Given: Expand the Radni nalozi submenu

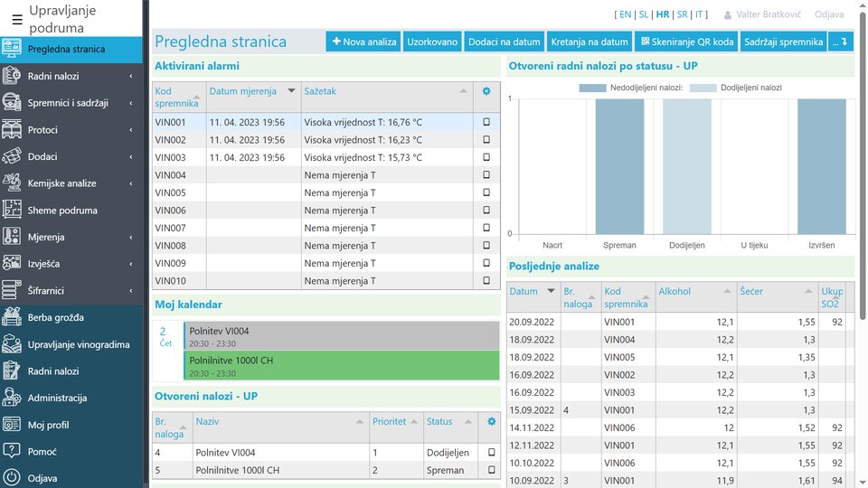Looking at the screenshot, I should pos(130,77).
